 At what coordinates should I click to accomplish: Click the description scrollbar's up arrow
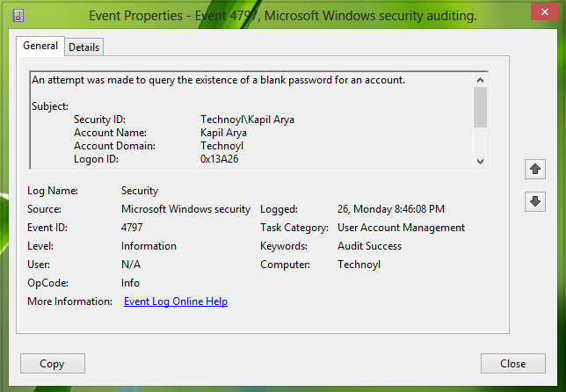tap(480, 80)
